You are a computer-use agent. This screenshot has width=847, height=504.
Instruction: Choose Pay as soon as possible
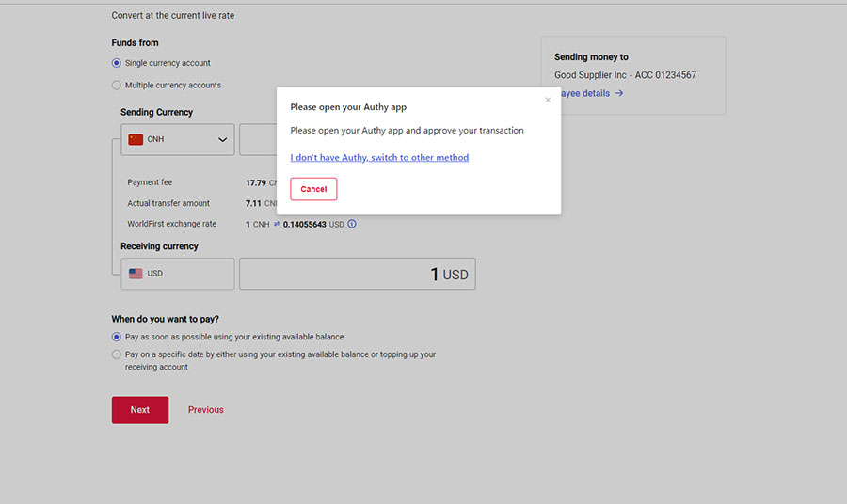point(117,337)
